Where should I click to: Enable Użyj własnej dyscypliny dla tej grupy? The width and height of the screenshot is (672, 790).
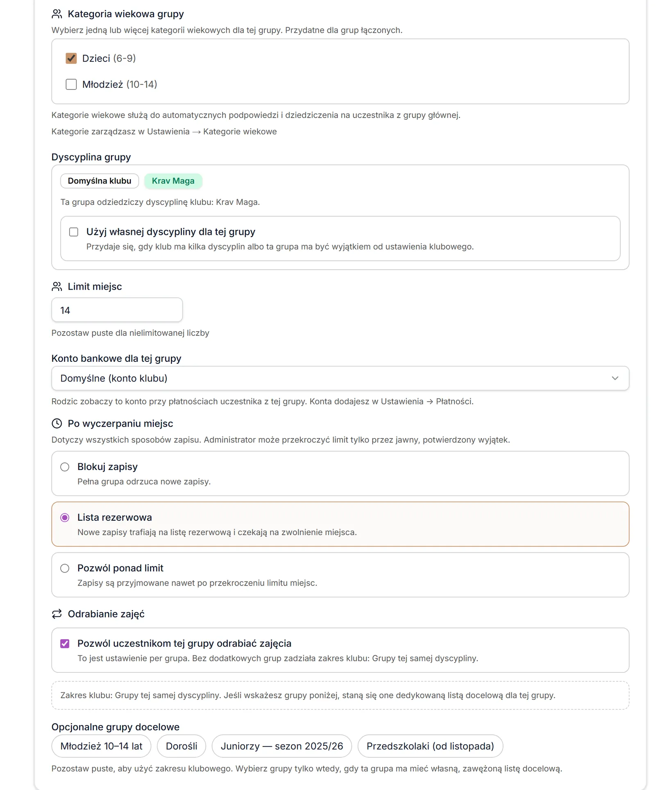pos(74,232)
